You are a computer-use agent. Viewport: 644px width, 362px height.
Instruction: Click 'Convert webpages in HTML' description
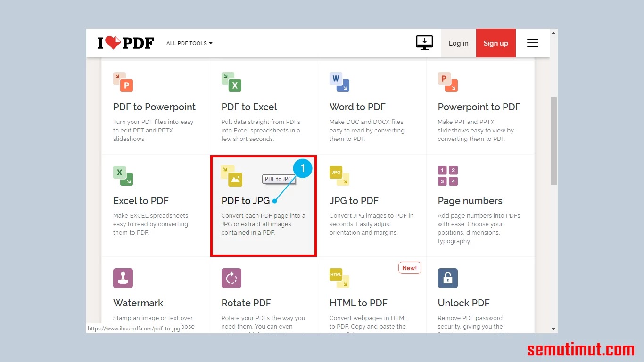tap(369, 318)
